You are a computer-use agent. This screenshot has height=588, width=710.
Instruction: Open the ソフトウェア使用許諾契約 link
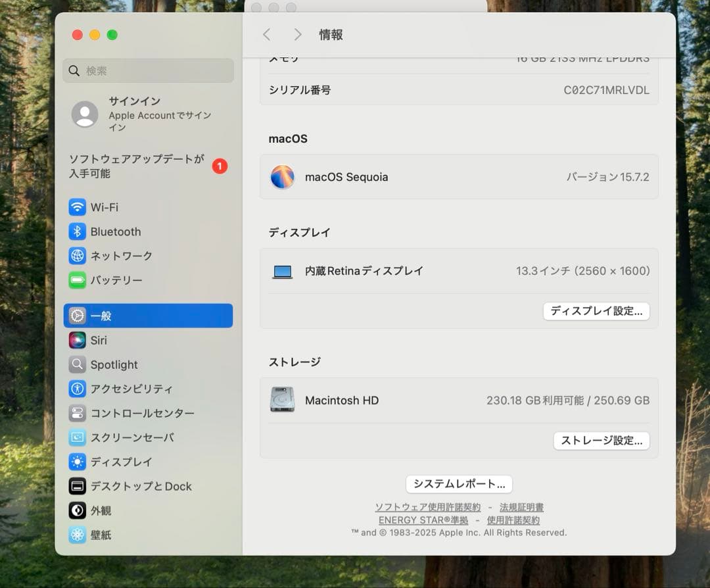(428, 507)
